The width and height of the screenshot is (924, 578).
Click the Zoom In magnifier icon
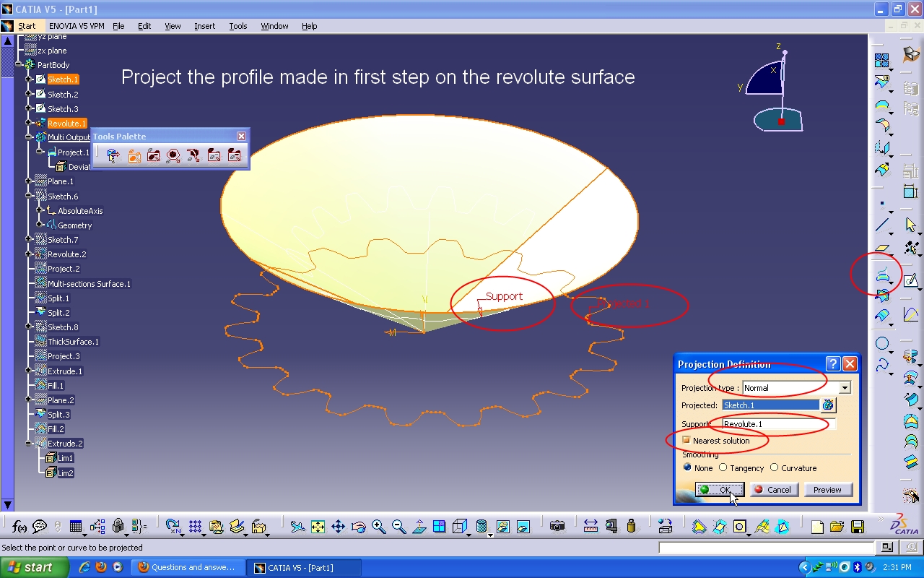[x=379, y=527]
